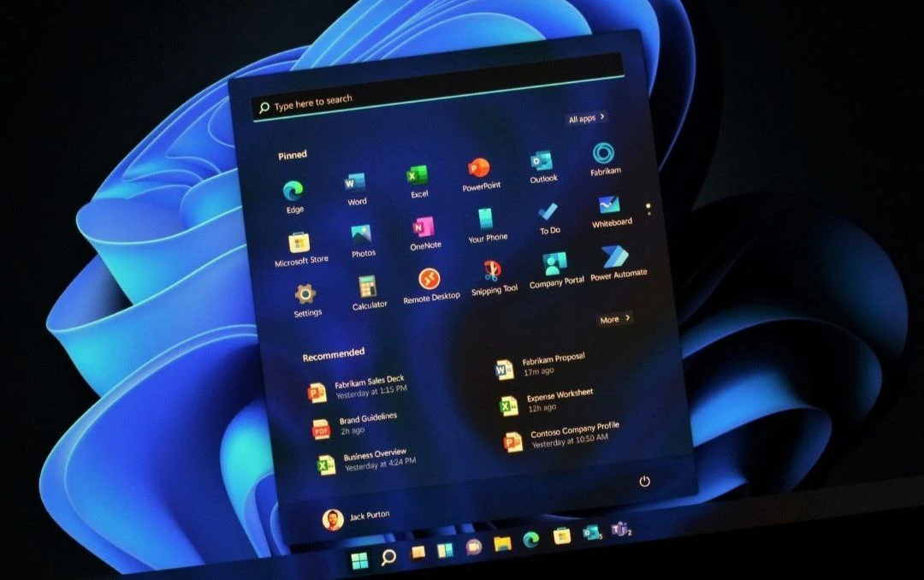Open the Task View taskbar icon

[418, 553]
